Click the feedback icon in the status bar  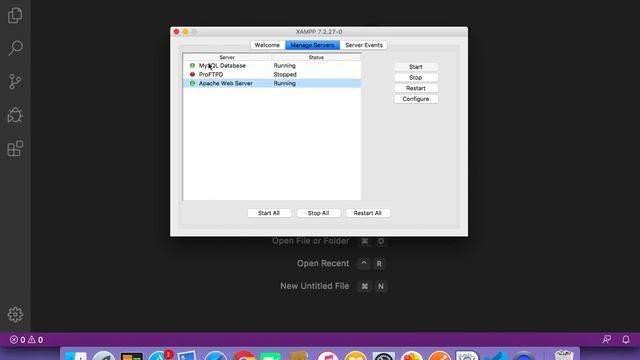pos(607,339)
